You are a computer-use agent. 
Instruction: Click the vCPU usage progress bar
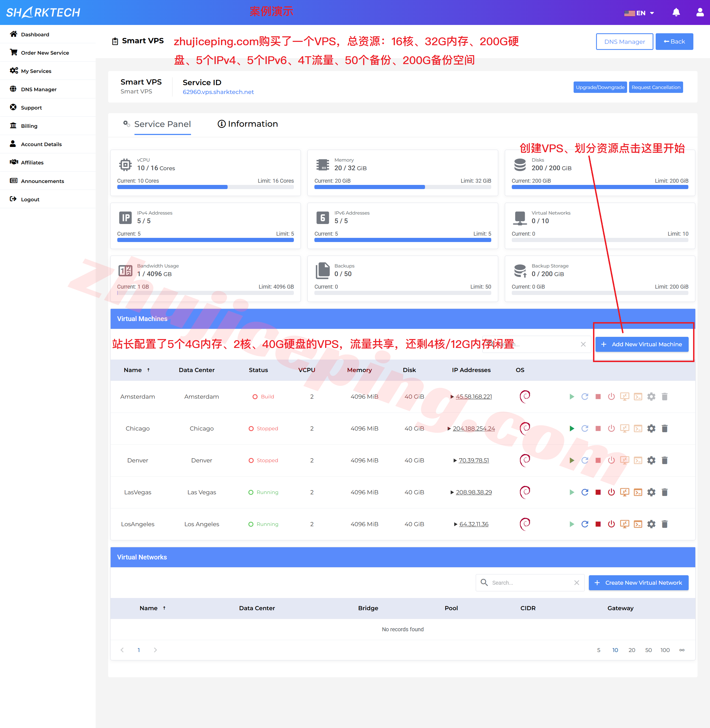205,187
